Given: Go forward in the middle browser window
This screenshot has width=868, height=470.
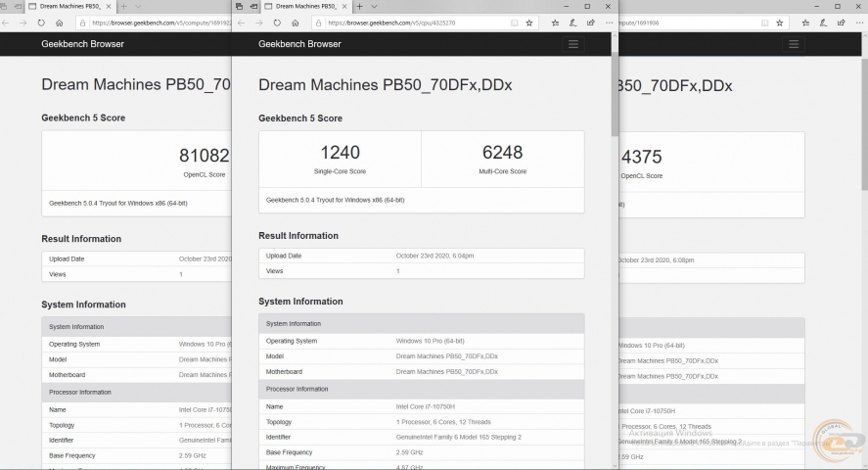Looking at the screenshot, I should [x=259, y=23].
